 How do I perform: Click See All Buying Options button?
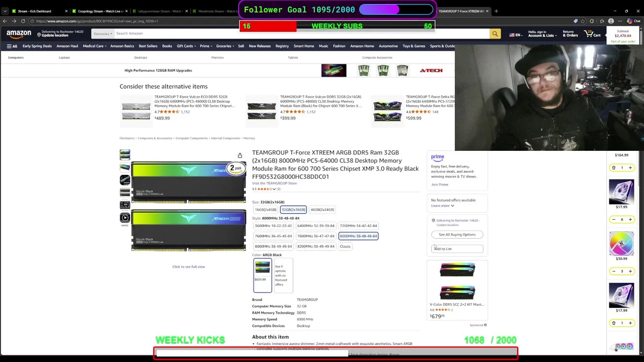(x=457, y=235)
